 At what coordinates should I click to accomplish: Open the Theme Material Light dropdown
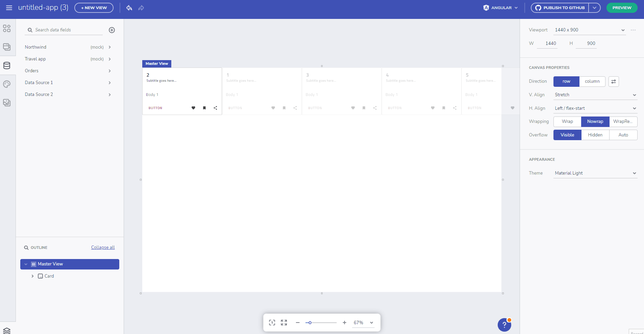click(595, 173)
